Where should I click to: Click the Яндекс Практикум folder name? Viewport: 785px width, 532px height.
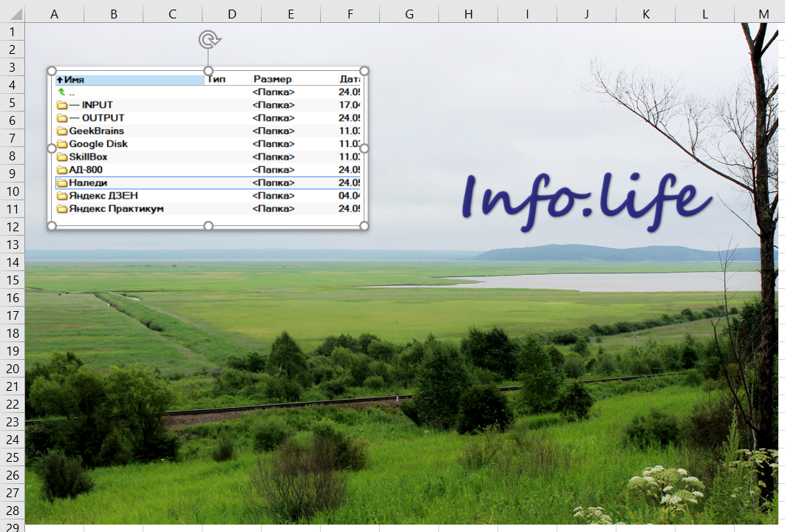[x=116, y=208]
